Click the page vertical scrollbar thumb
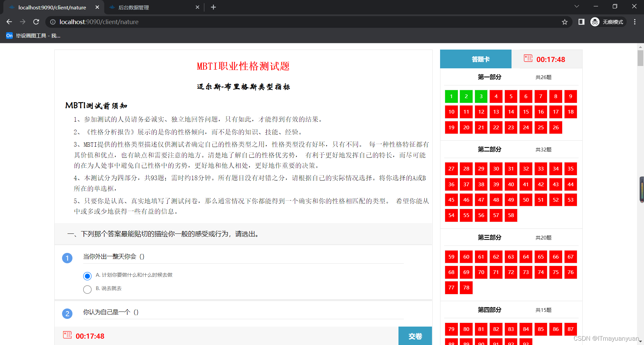 click(640, 58)
